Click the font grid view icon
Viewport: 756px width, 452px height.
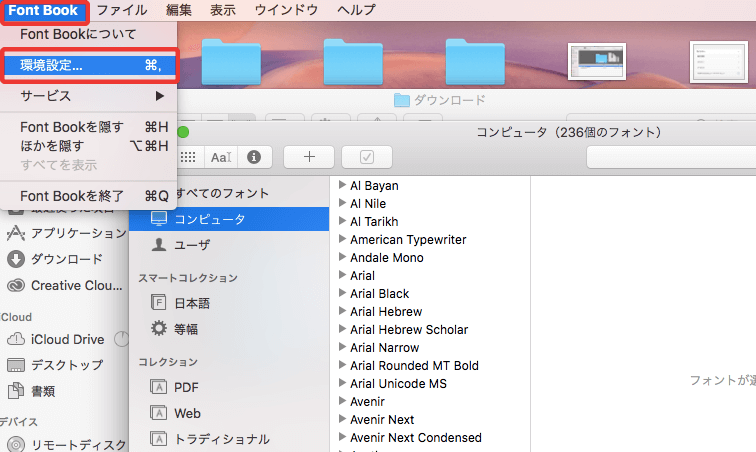pos(188,157)
